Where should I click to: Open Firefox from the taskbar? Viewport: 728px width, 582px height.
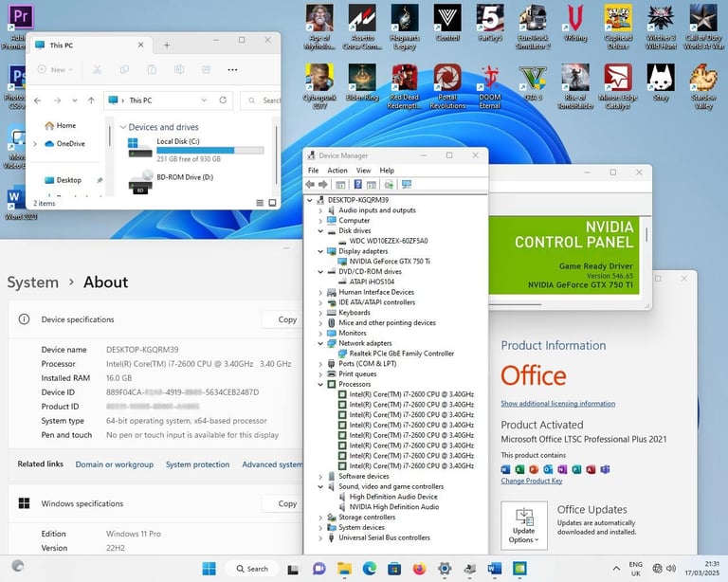(x=419, y=569)
